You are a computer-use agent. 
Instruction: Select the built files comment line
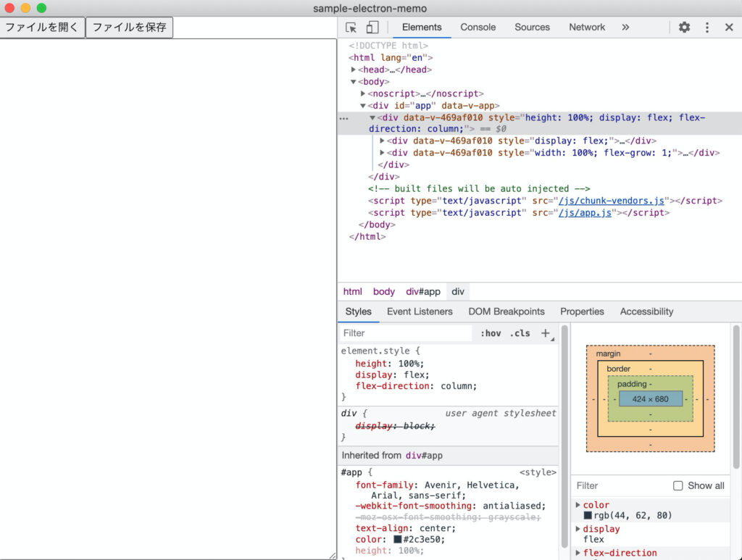pos(479,188)
